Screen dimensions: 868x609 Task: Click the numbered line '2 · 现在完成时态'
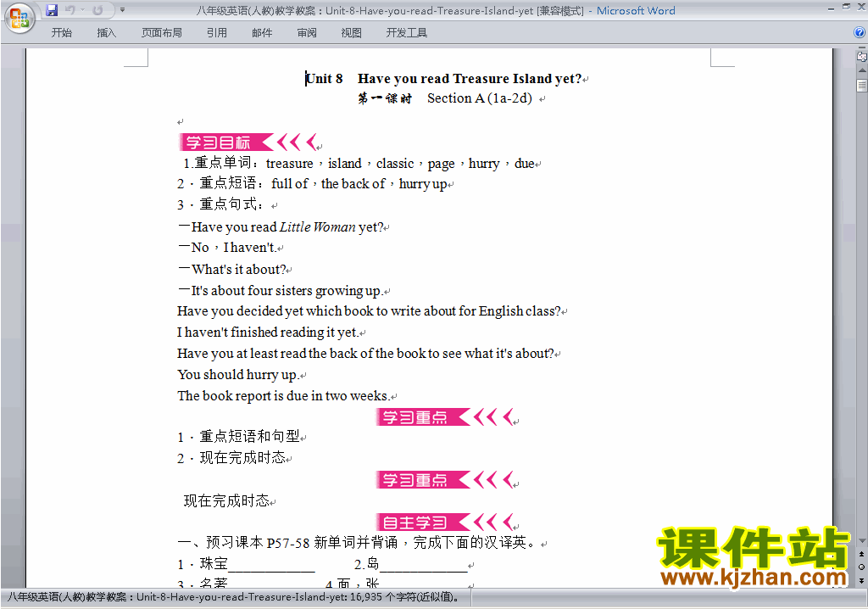(x=231, y=458)
